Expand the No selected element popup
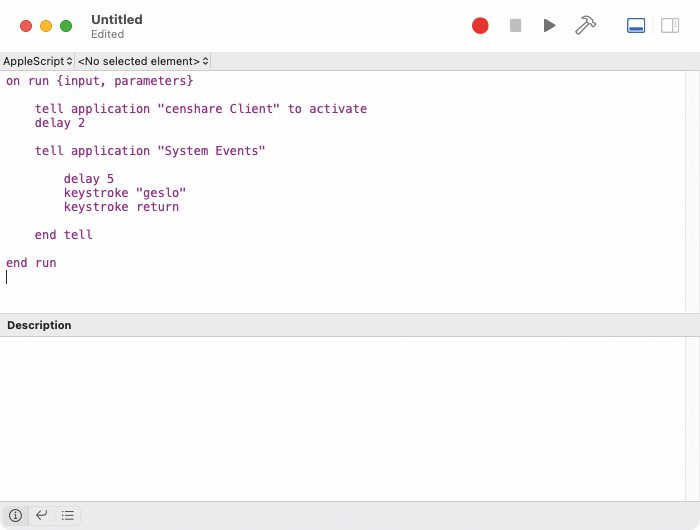 point(143,61)
